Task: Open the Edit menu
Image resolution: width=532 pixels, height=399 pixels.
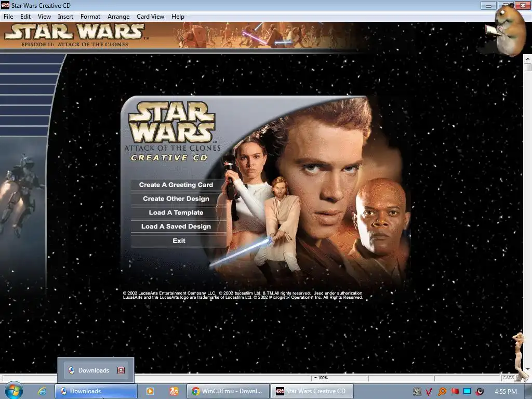Action: click(25, 17)
